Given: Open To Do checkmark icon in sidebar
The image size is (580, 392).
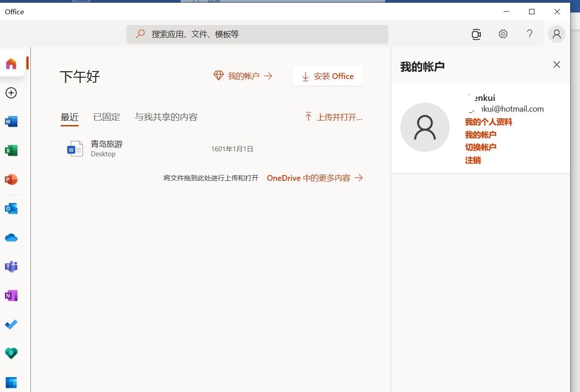Looking at the screenshot, I should (x=11, y=325).
